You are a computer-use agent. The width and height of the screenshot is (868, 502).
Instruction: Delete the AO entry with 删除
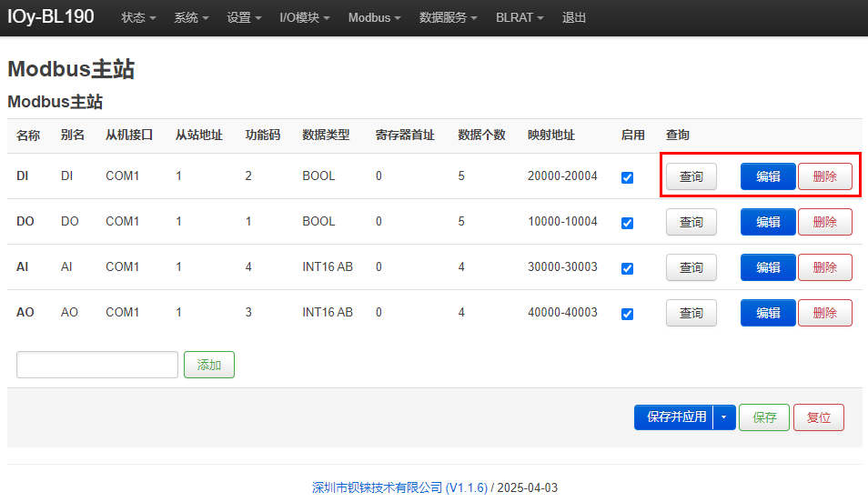point(825,313)
